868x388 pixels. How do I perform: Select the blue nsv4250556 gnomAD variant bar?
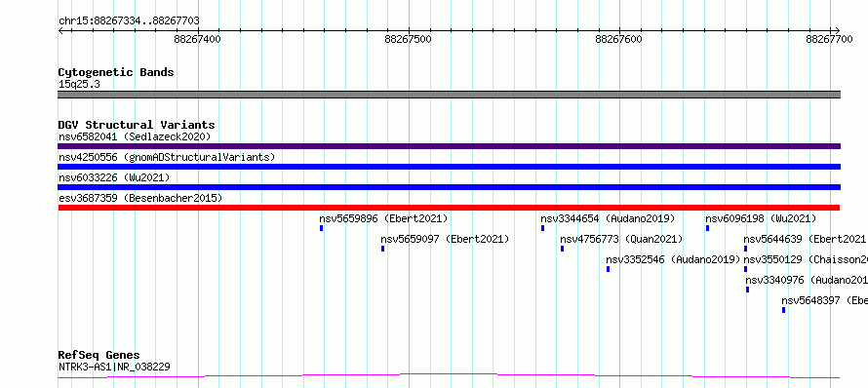click(x=449, y=167)
